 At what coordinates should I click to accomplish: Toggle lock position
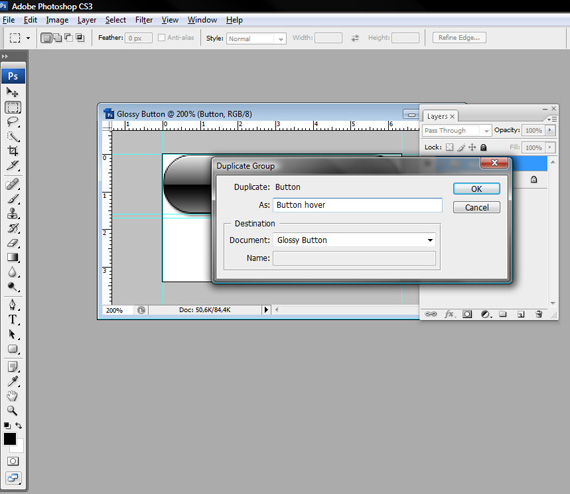pos(472,147)
